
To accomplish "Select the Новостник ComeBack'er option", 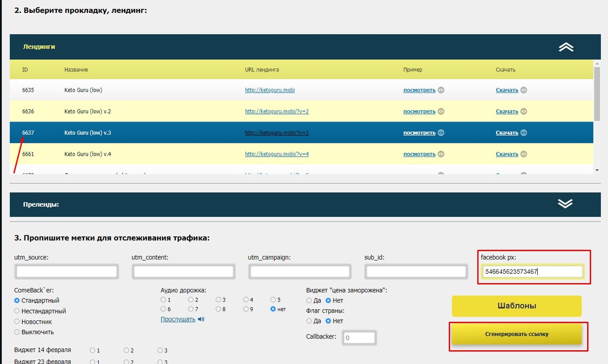I will pos(17,321).
